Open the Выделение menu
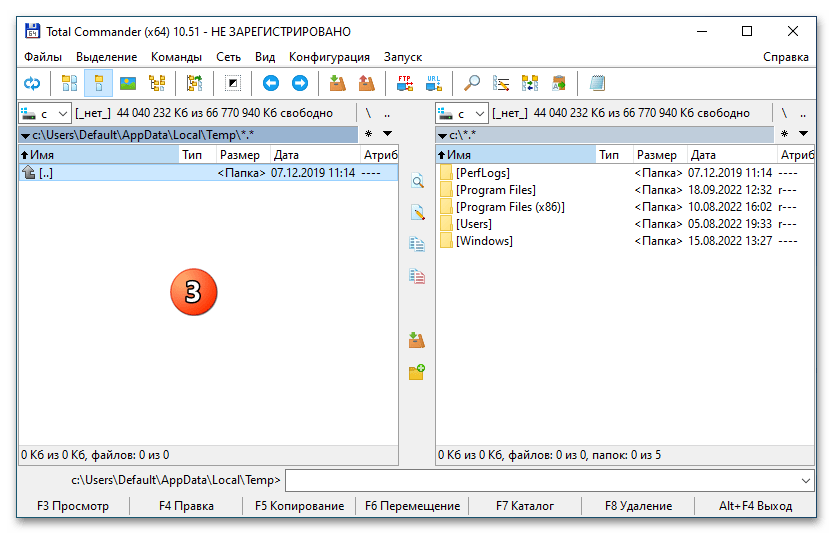The height and width of the screenshot is (534, 833). 105,57
